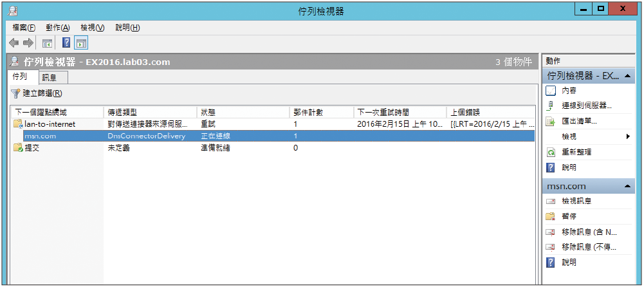Click the Forward arrow toolbar icon

pos(28,42)
